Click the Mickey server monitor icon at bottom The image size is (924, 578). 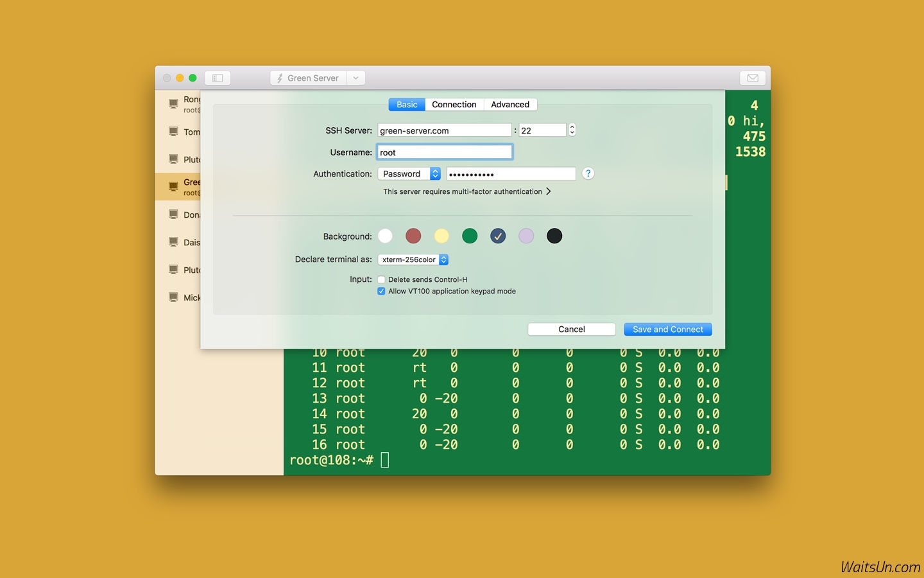pos(173,297)
